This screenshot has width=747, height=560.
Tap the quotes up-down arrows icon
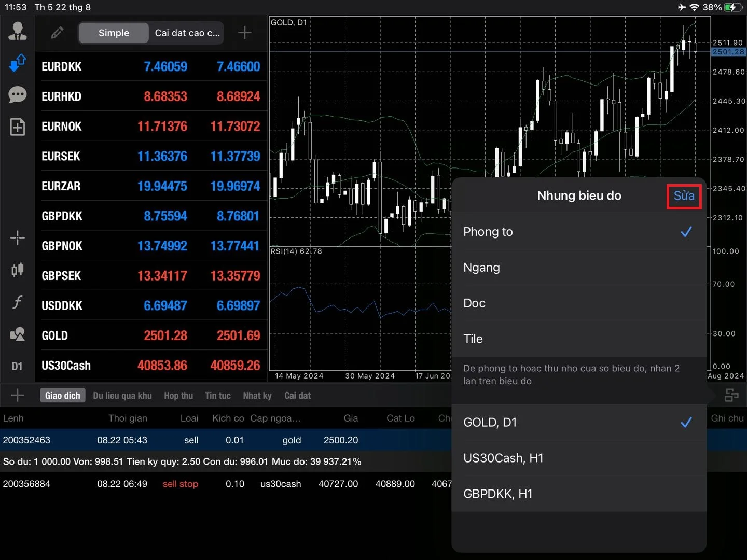18,63
